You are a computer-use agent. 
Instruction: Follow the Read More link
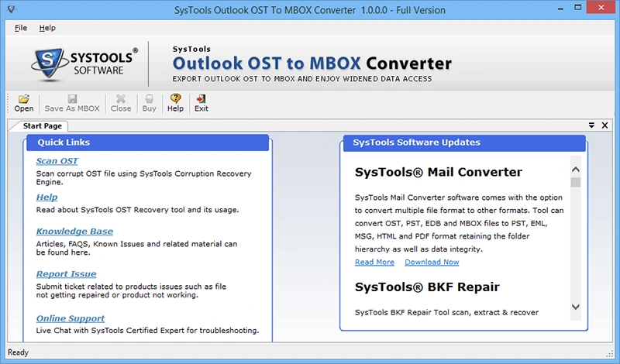coord(374,262)
